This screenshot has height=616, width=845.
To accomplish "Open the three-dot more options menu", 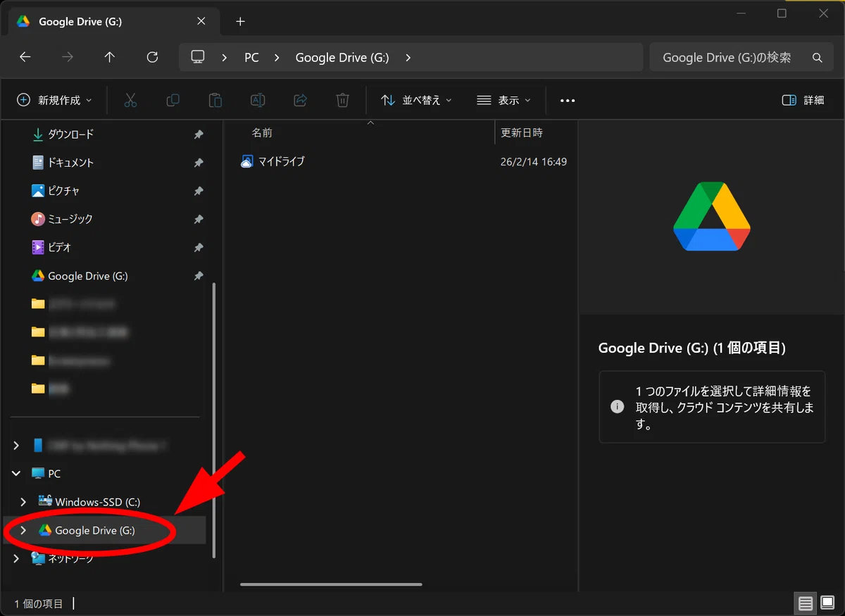I will pyautogui.click(x=568, y=101).
